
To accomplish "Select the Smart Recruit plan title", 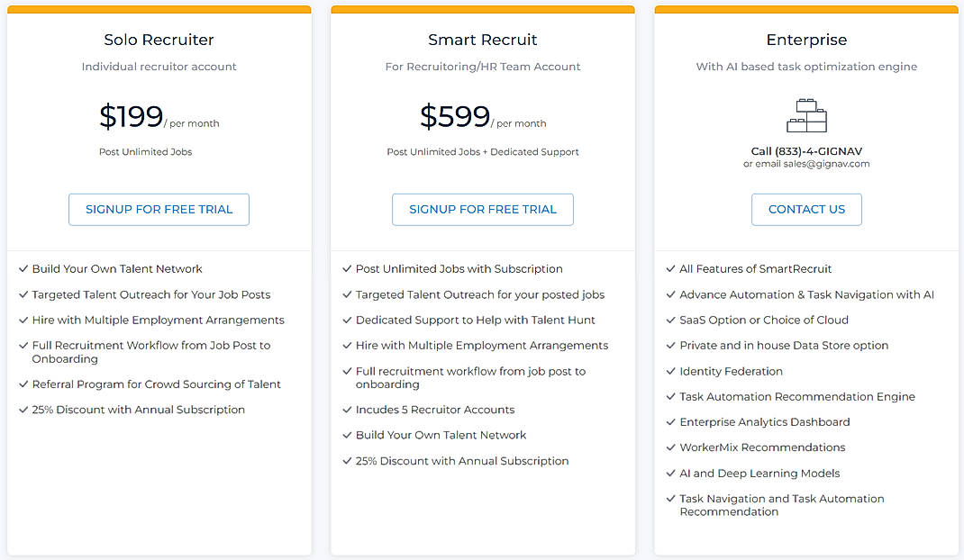I will pos(482,40).
